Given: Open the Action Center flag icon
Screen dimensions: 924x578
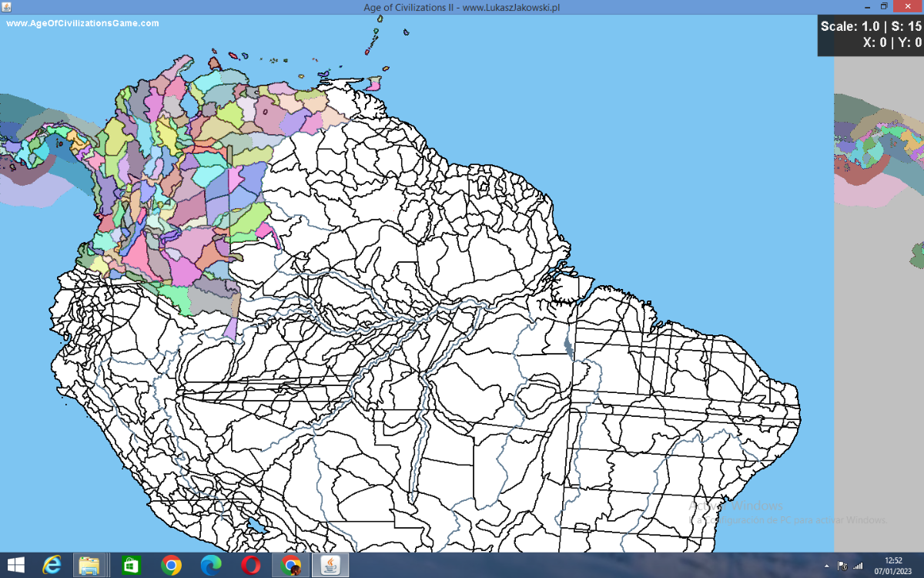Looking at the screenshot, I should (842, 566).
